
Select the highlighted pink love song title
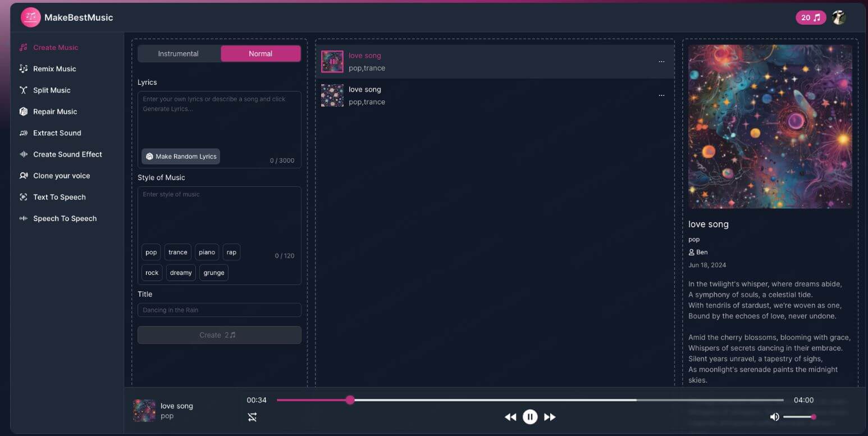pyautogui.click(x=365, y=56)
